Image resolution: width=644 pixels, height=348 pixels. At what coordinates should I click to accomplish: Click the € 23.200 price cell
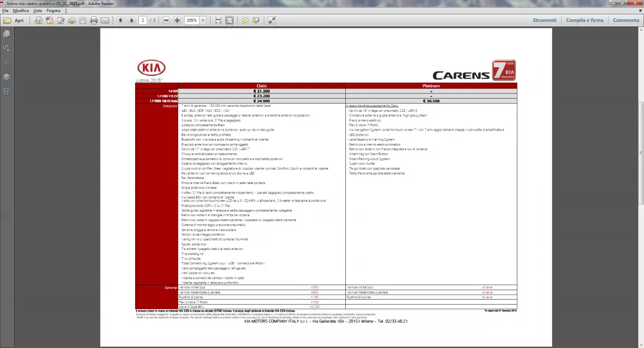[262, 96]
